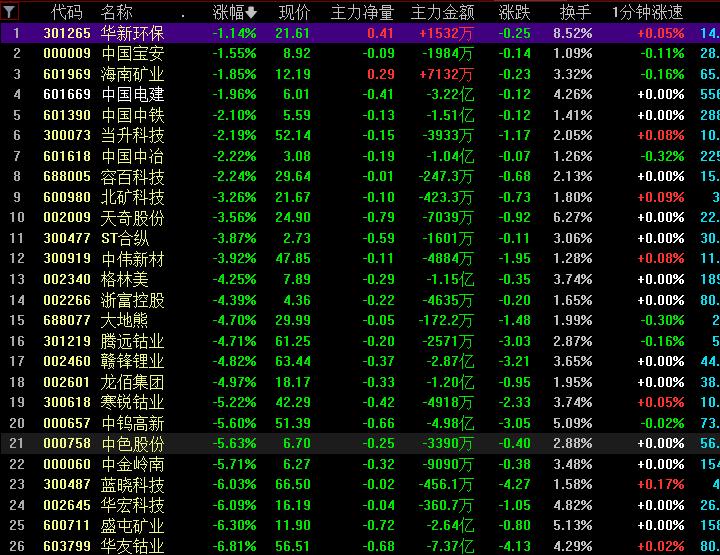720x555 pixels.
Task: Select stock 中色股份
Action: click(x=133, y=443)
